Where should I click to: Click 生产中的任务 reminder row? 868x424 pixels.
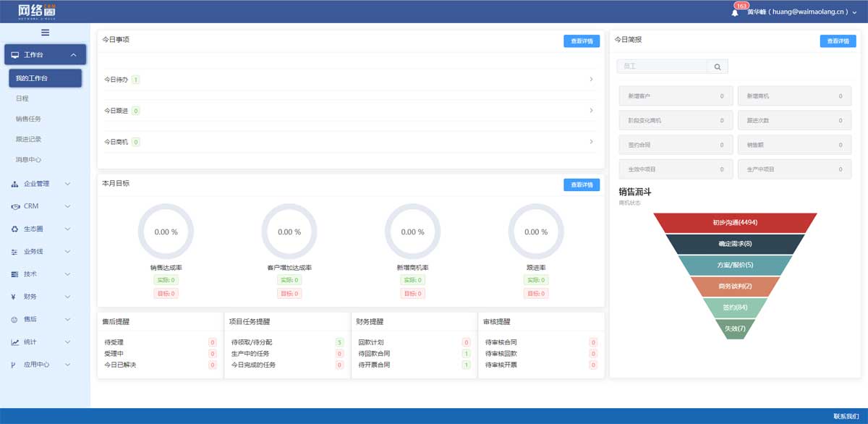287,354
